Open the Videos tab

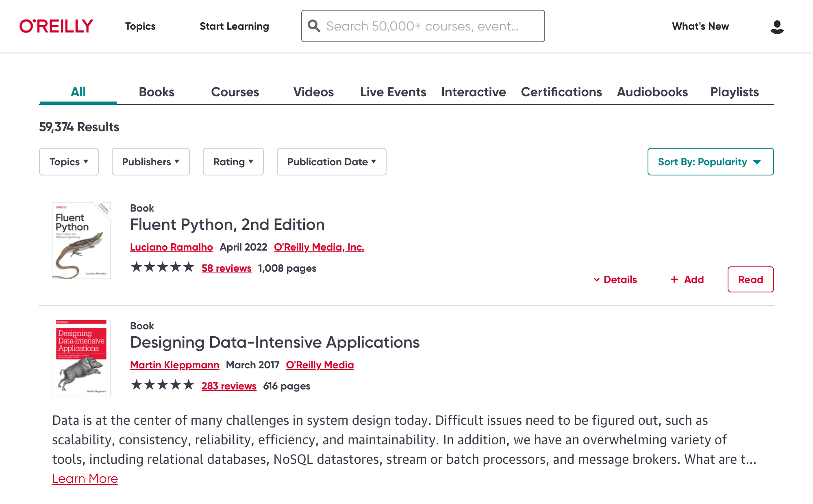313,92
